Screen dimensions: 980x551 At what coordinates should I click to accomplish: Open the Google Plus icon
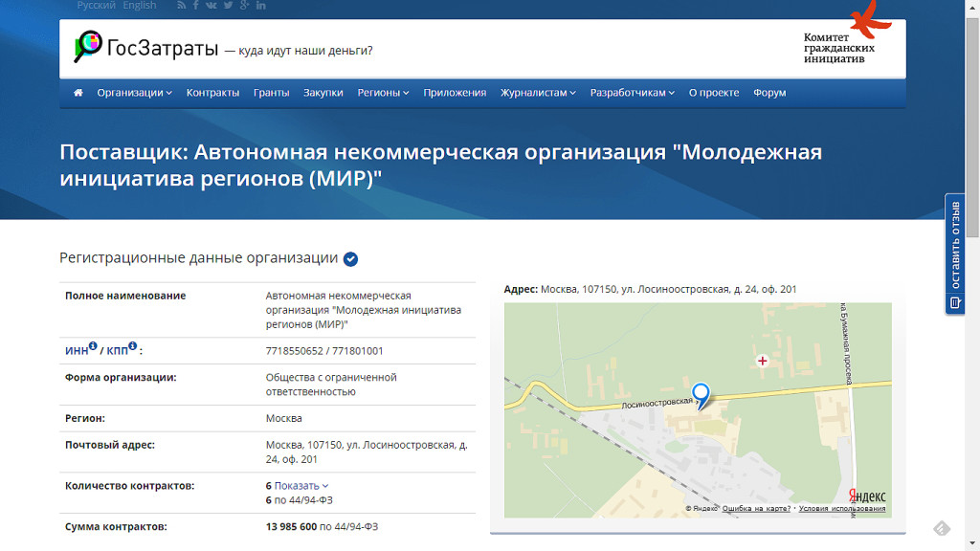point(244,5)
